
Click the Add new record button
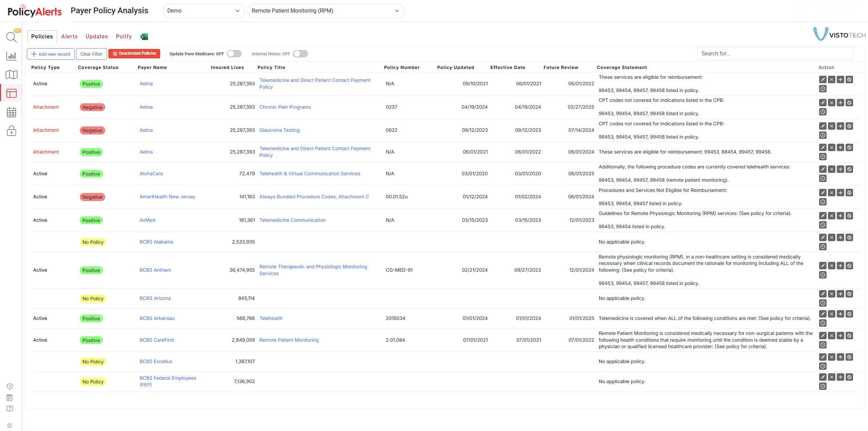click(51, 54)
